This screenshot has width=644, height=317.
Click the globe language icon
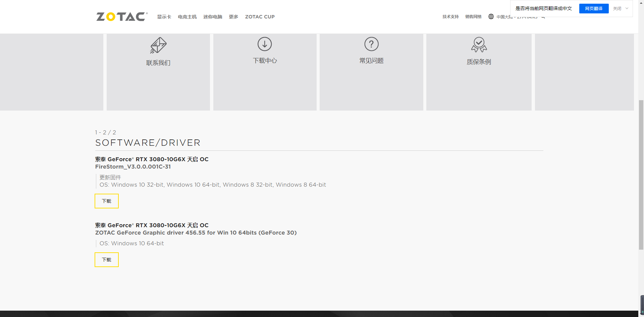[491, 16]
